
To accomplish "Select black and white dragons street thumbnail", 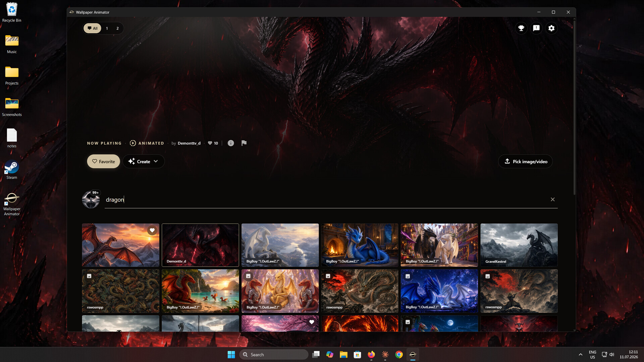I will pyautogui.click(x=439, y=245).
